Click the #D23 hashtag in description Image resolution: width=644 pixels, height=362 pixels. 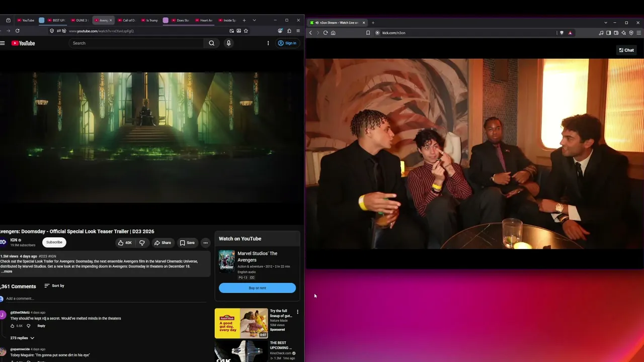(42, 256)
